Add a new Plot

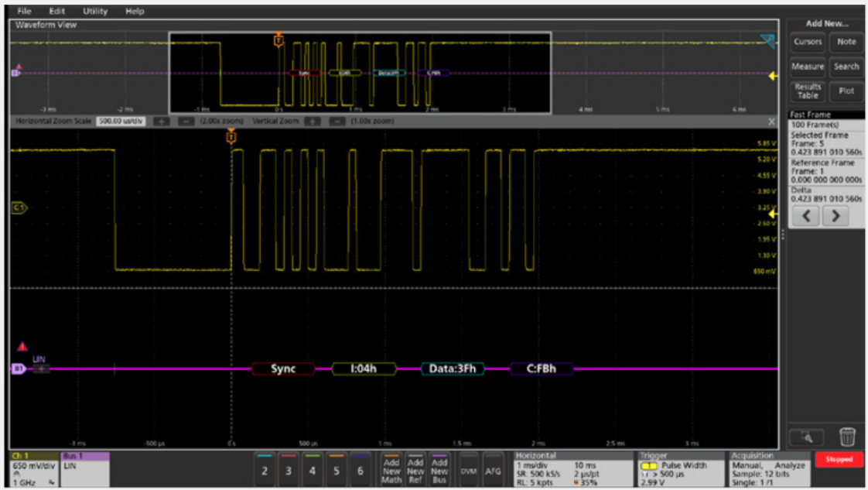[846, 91]
